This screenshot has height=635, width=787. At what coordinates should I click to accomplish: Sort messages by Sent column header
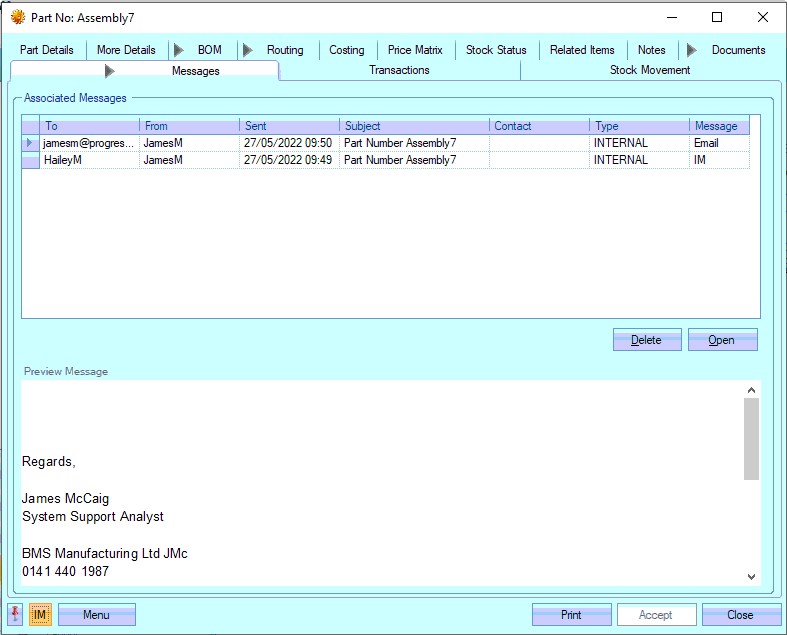[x=289, y=126]
